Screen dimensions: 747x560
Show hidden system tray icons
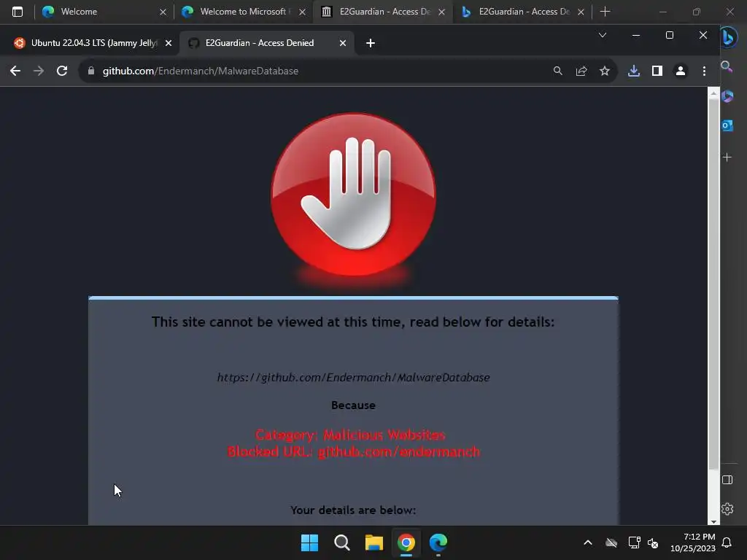click(588, 542)
